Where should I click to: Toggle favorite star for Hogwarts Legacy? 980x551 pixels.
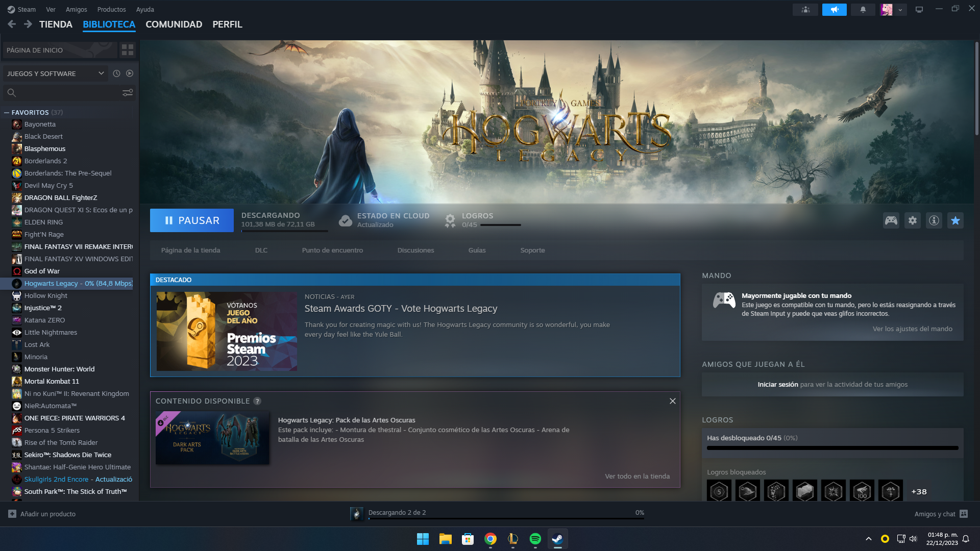pyautogui.click(x=955, y=220)
